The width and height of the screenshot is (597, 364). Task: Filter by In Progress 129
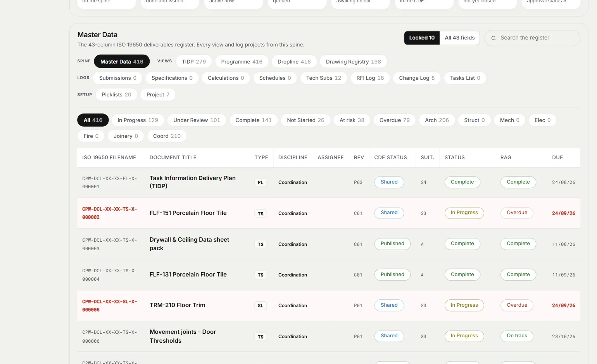click(138, 120)
